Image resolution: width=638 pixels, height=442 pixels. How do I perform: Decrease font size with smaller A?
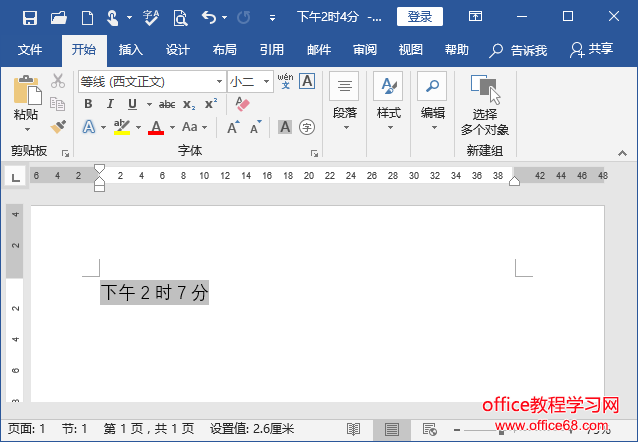click(256, 127)
